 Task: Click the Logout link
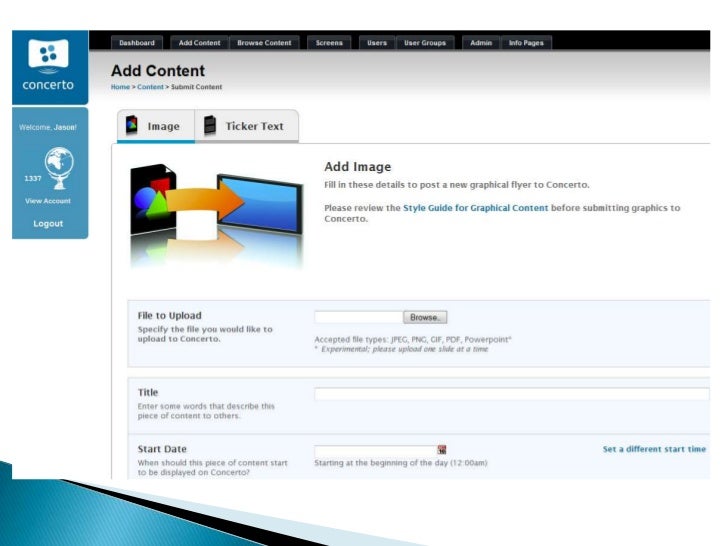tap(48, 223)
